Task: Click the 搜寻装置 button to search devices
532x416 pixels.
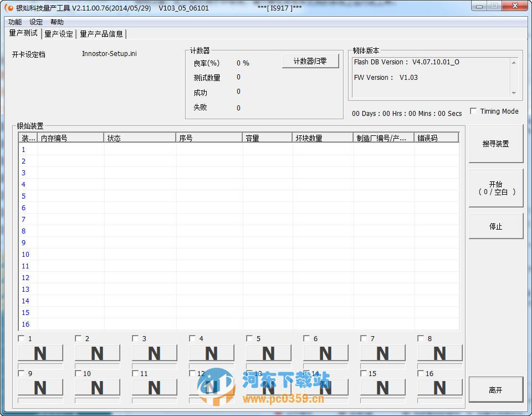Action: pos(495,143)
